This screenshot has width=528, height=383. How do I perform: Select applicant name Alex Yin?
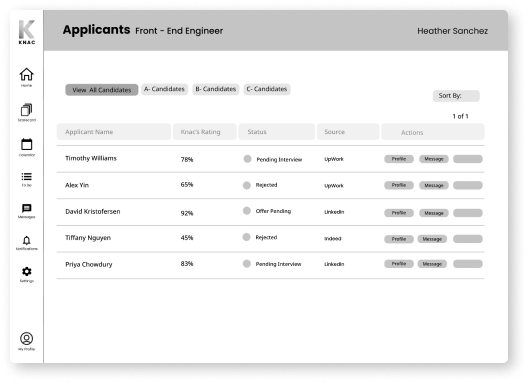[x=77, y=185]
